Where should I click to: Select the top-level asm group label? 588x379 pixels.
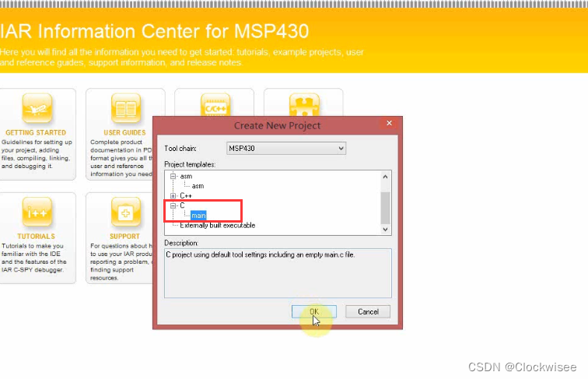[x=186, y=176]
